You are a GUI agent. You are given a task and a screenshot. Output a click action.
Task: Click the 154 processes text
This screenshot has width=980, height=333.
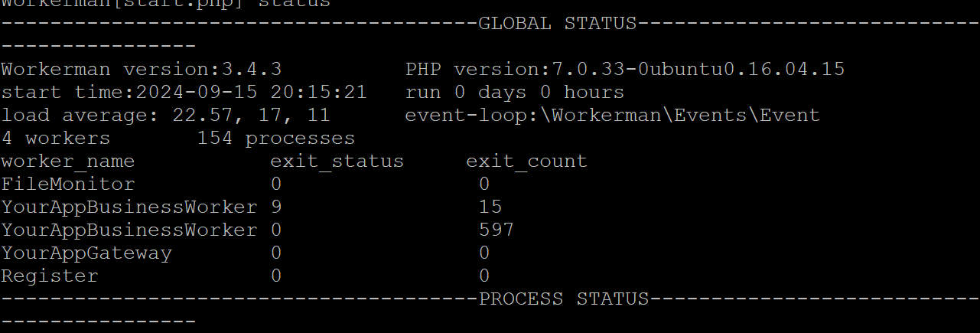(x=276, y=138)
